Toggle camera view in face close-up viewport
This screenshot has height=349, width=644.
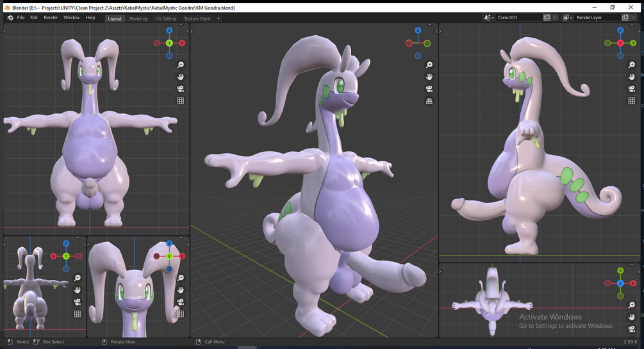[x=180, y=302]
